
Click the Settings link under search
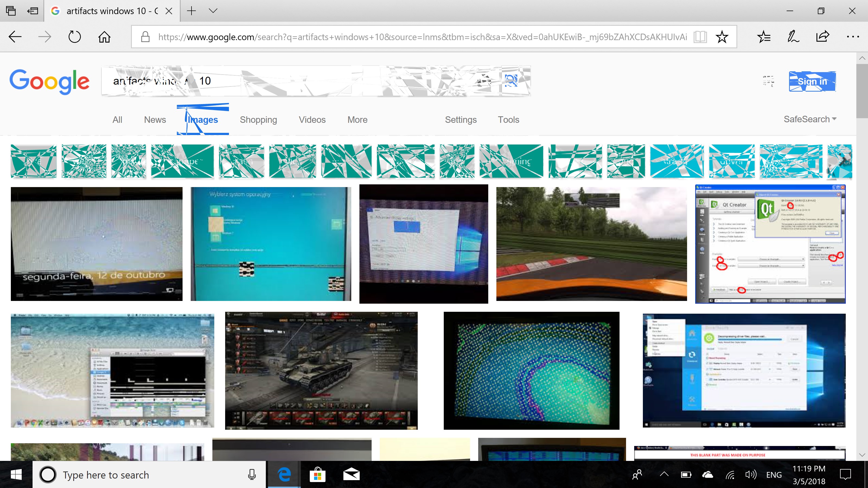pyautogui.click(x=461, y=120)
